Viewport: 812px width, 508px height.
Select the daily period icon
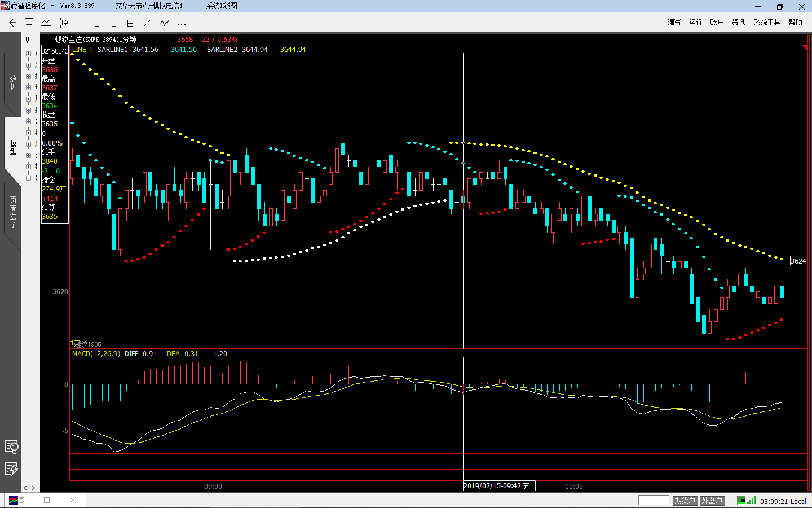(x=130, y=23)
